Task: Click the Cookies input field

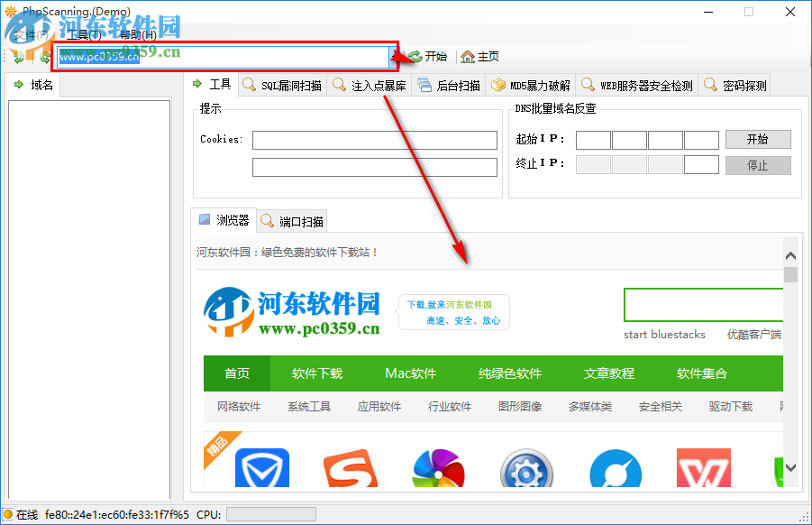Action: tap(374, 140)
